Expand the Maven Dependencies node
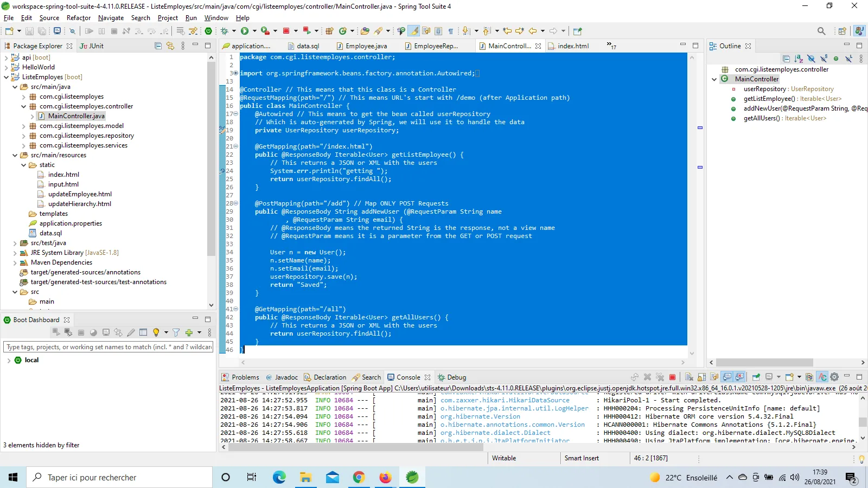The height and width of the screenshot is (488, 868). pyautogui.click(x=15, y=262)
